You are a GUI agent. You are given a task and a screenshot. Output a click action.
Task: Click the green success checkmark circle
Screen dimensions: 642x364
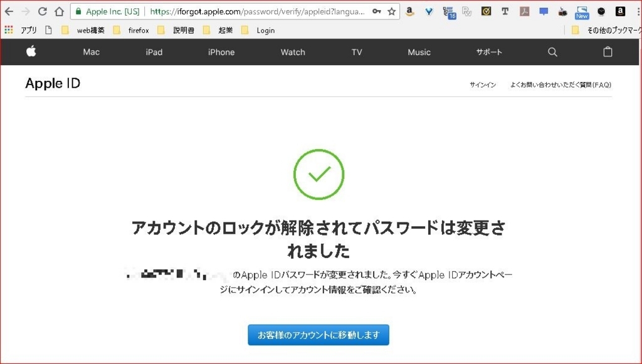pos(319,174)
